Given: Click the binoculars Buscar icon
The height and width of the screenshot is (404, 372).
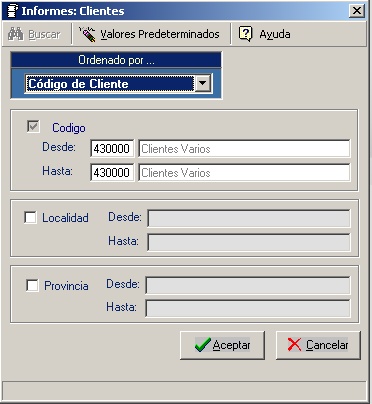Looking at the screenshot, I should (15, 34).
